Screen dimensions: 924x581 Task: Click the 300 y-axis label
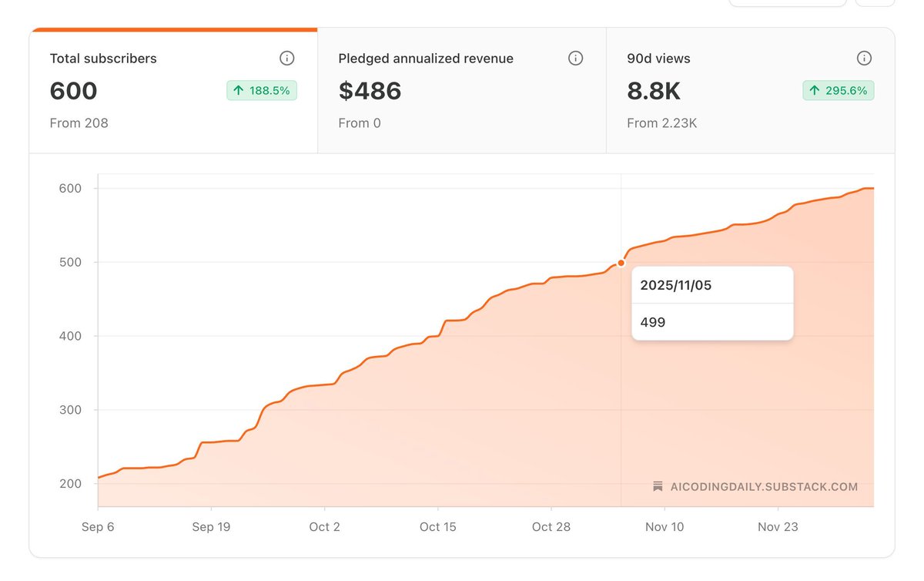[x=70, y=411]
